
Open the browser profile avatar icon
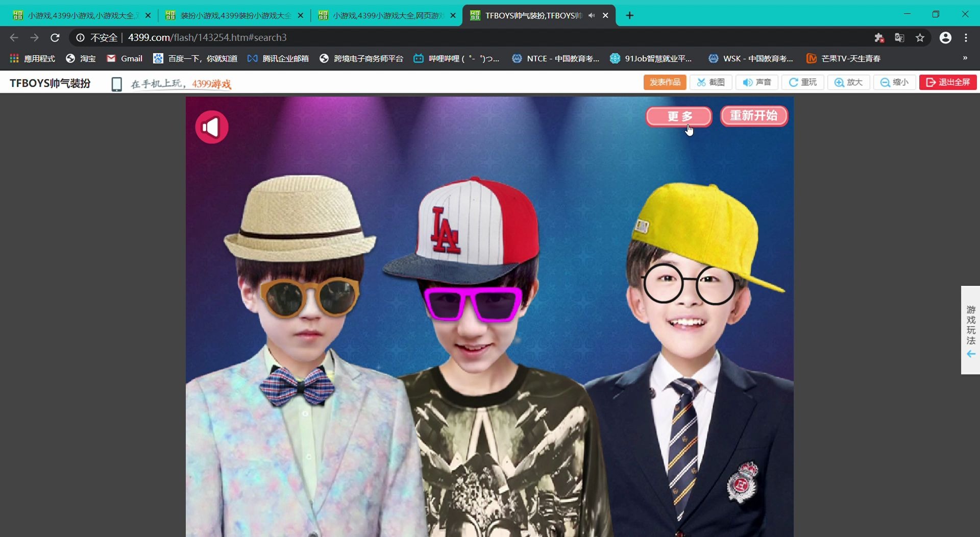tap(945, 37)
